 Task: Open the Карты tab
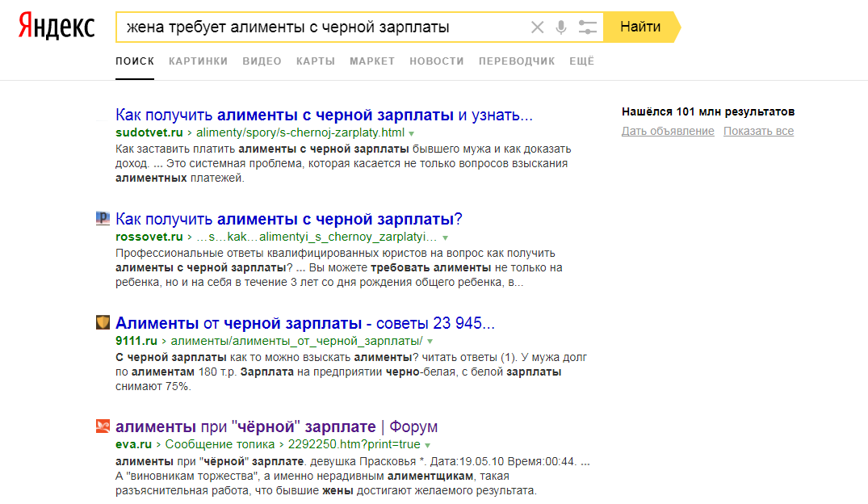point(316,61)
